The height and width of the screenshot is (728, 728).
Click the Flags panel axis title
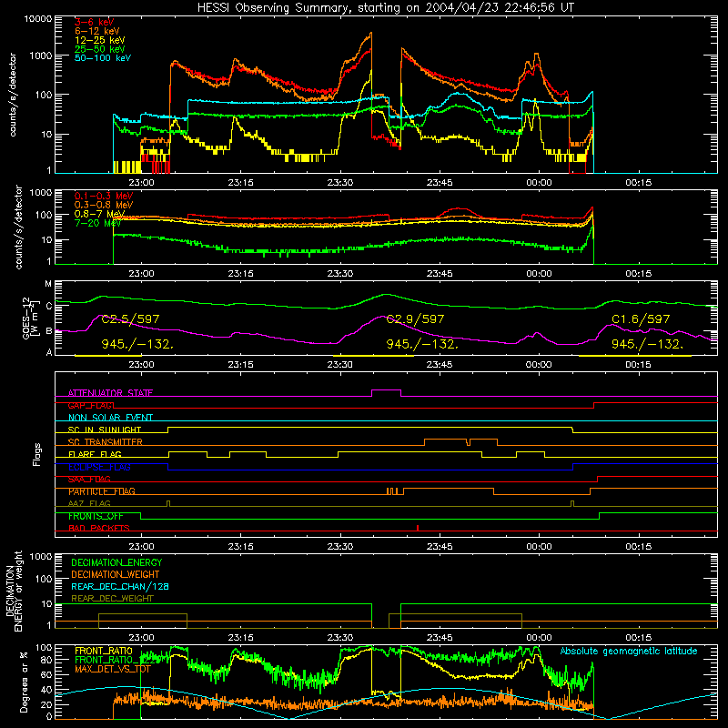[x=36, y=454]
